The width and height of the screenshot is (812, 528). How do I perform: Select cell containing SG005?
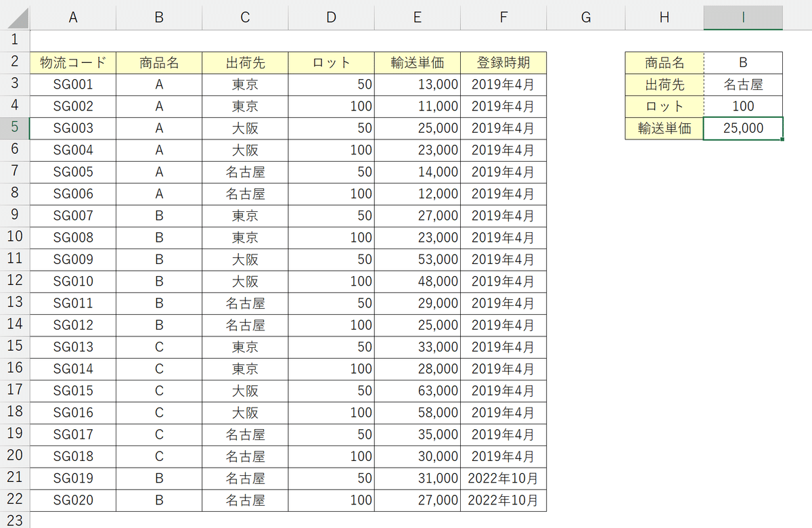pos(73,172)
